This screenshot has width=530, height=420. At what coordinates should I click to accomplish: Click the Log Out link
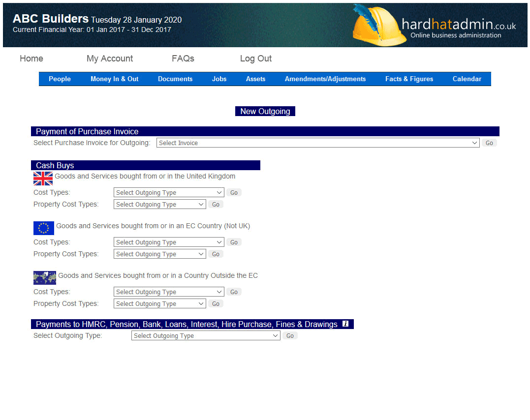click(x=255, y=59)
